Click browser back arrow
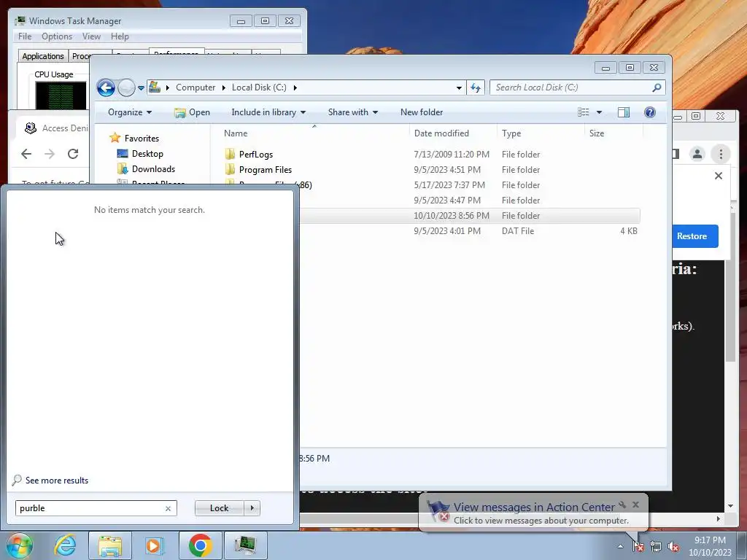Viewport: 747px width, 560px height. tap(26, 154)
